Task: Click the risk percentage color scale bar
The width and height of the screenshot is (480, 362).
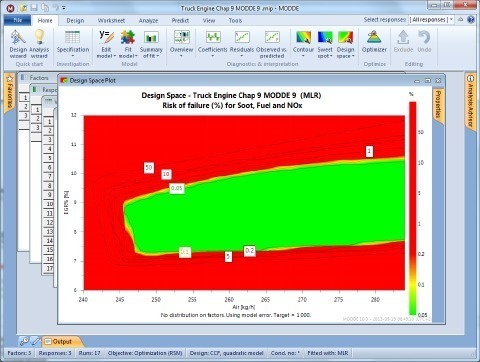Action: pos(413,208)
